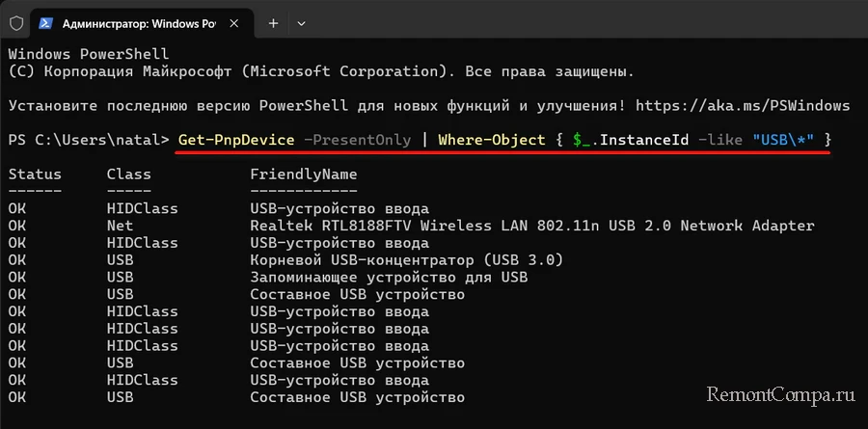
Task: Click the Запоминающее устройство для USB entry
Action: (x=389, y=278)
